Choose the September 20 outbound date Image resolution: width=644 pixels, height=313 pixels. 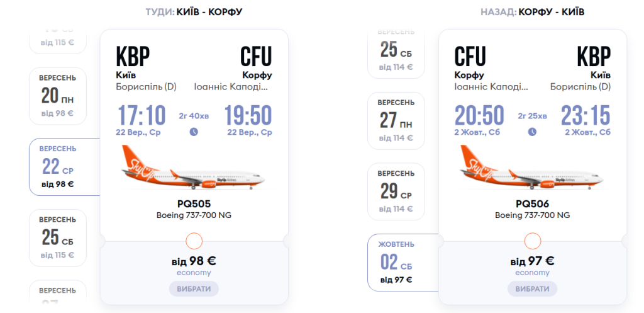58,96
